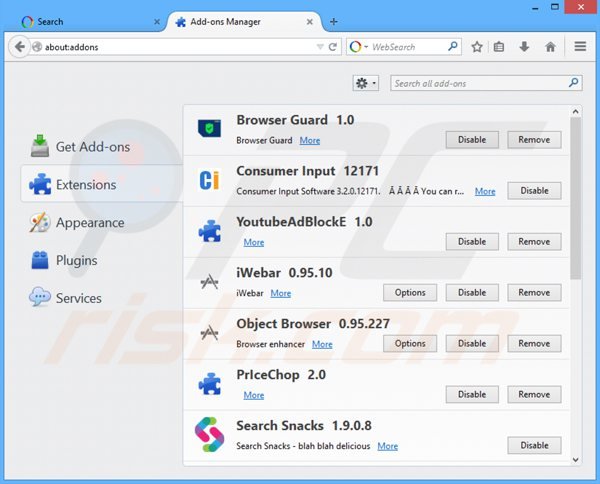Open More link for Object Browser

(x=322, y=344)
